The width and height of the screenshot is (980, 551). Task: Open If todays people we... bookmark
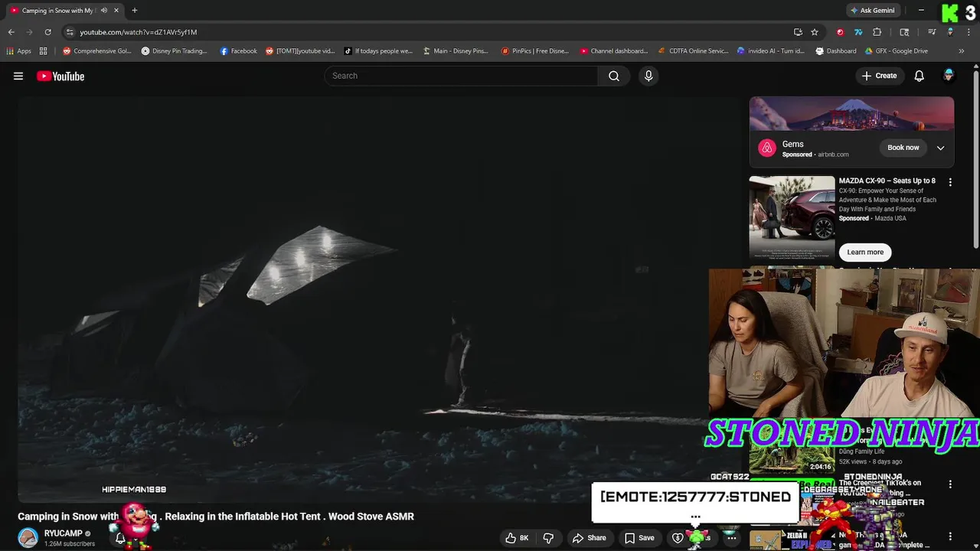pos(377,51)
